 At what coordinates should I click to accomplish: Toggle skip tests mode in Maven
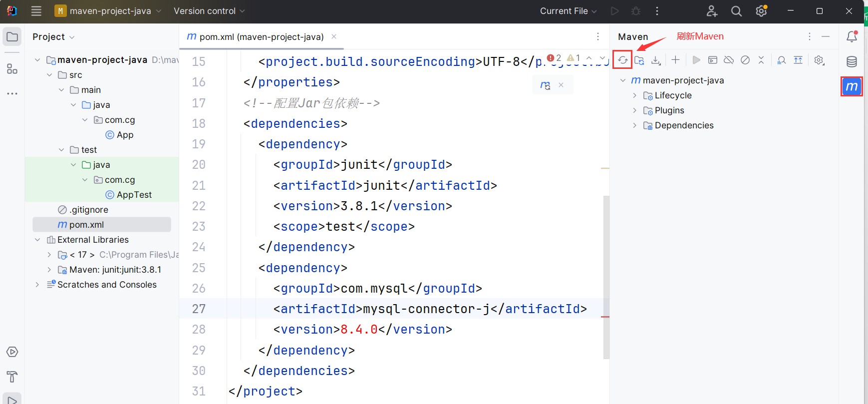[x=745, y=60]
